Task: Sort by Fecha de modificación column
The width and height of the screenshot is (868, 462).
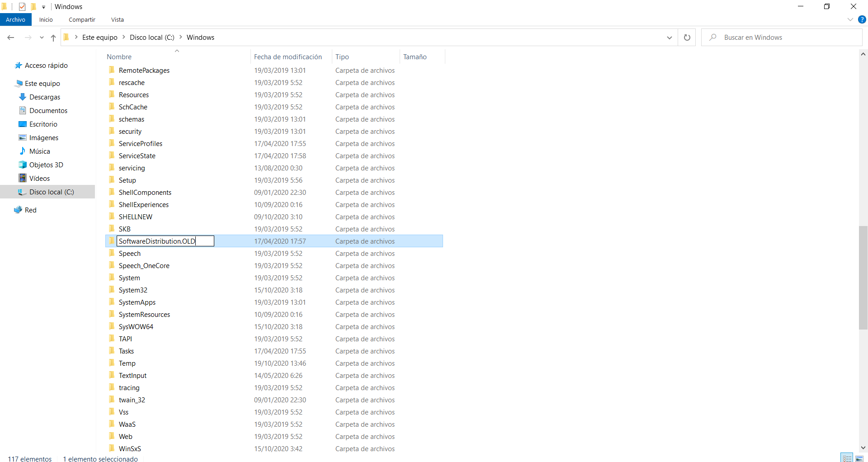Action: pyautogui.click(x=288, y=57)
